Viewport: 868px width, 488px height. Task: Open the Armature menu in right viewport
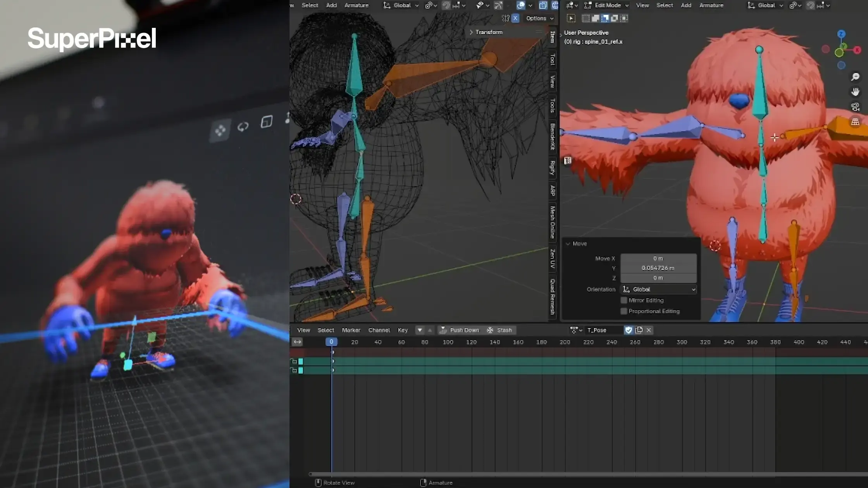(711, 5)
